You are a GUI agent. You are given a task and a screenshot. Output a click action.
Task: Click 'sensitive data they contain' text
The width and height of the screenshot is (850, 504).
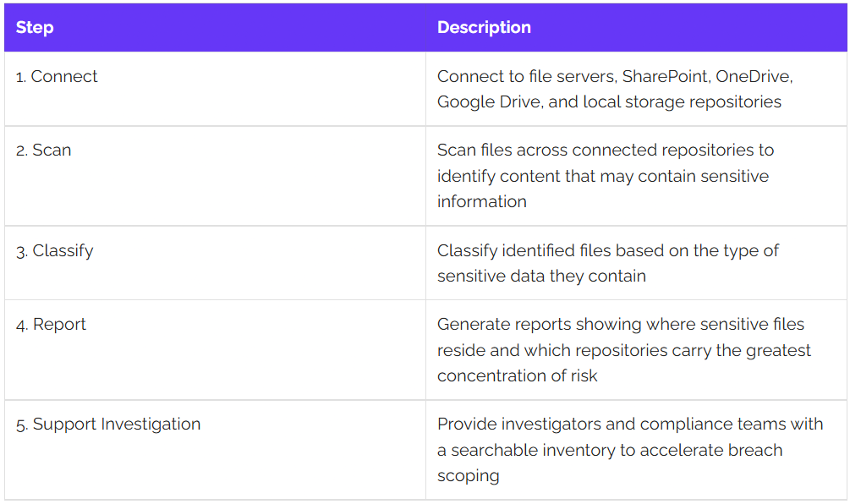point(541,276)
